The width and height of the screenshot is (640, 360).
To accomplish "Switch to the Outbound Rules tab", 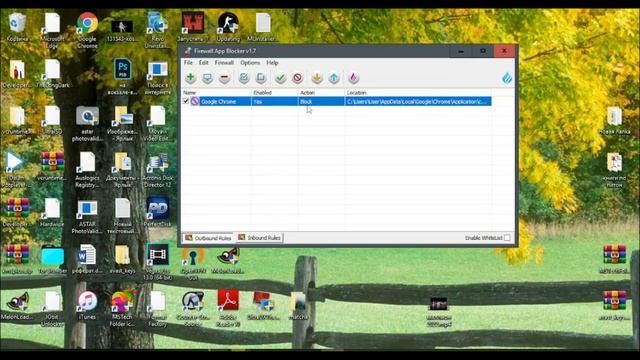I will (x=208, y=238).
